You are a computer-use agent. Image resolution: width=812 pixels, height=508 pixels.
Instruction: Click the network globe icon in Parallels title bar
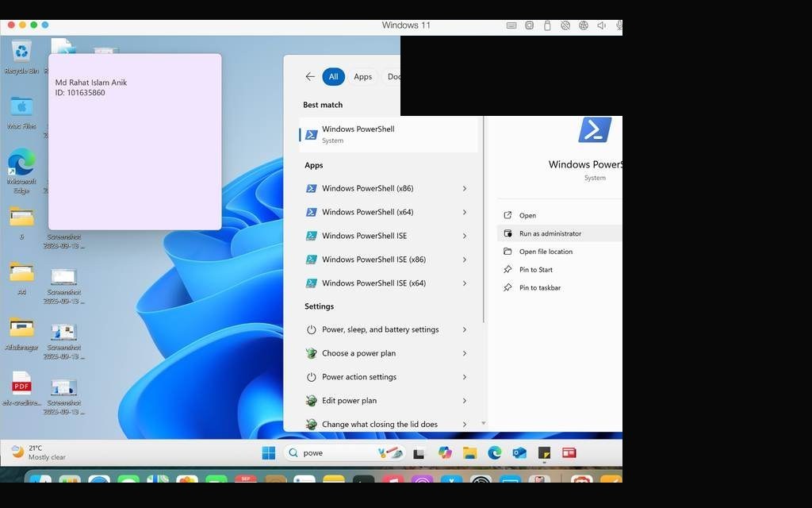coord(584,25)
